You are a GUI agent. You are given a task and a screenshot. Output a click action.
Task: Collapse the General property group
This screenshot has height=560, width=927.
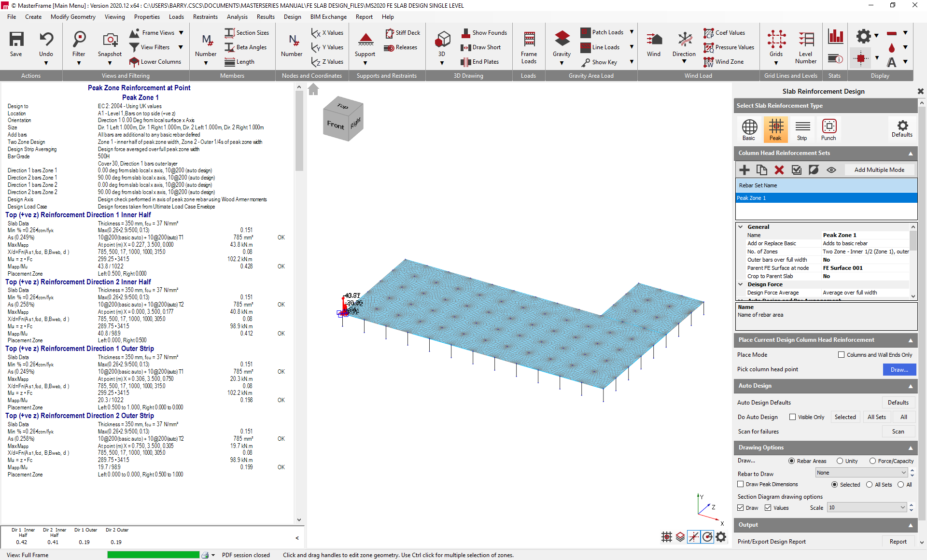(741, 227)
